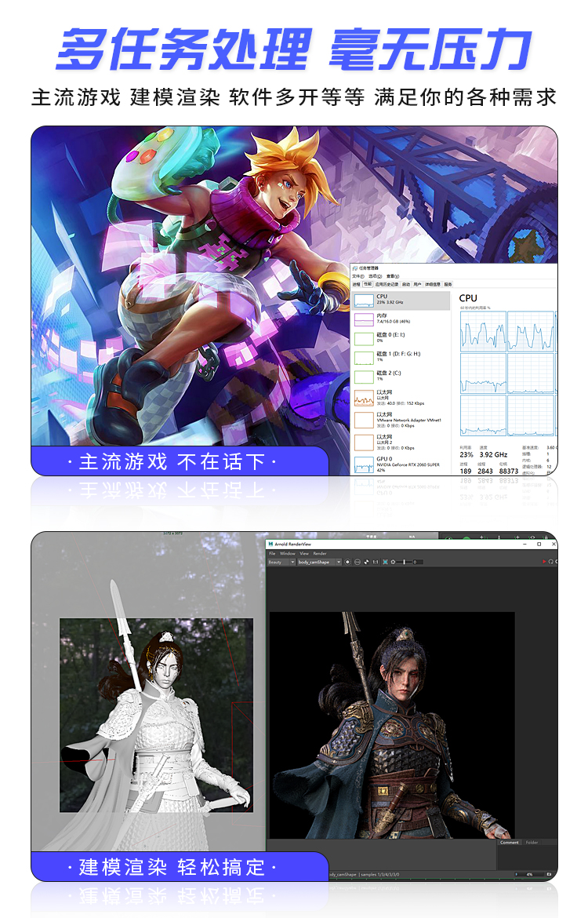Switch to the 进程 tab in Task Manager
The image size is (588, 918).
tap(356, 285)
